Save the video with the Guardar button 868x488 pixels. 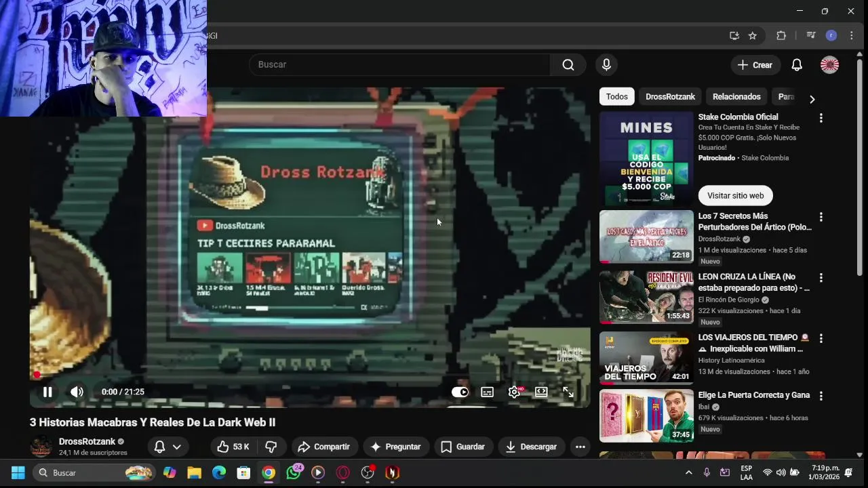(x=462, y=447)
